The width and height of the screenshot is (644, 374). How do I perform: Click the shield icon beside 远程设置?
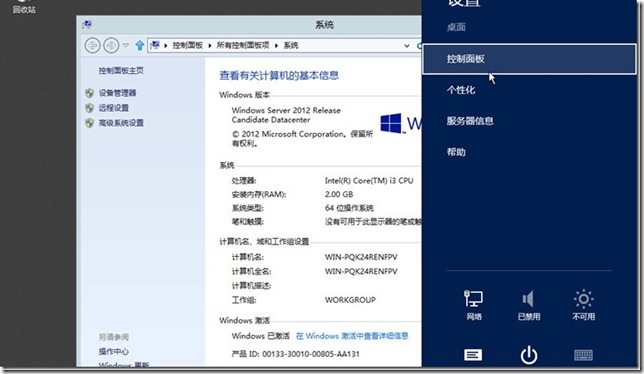click(x=90, y=108)
